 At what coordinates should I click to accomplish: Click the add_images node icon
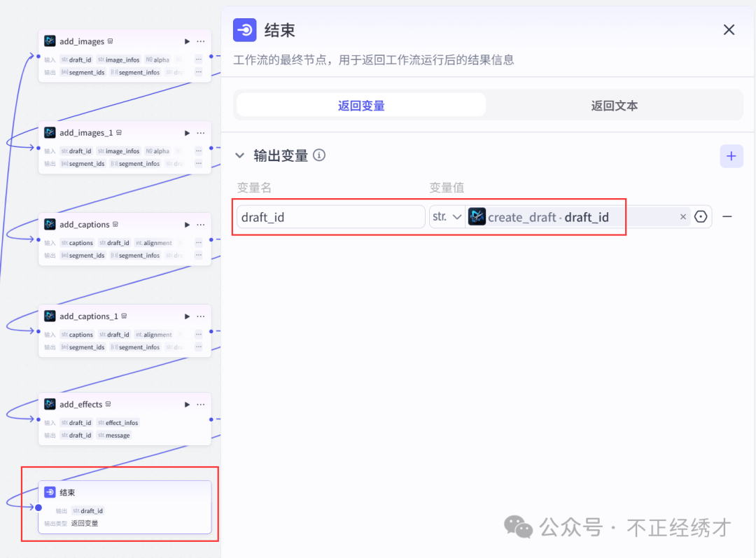tap(49, 41)
